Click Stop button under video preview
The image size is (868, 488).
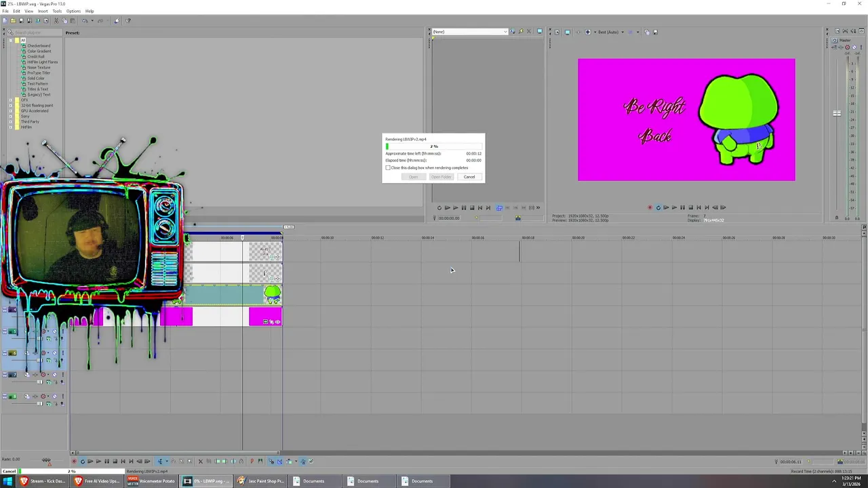click(x=690, y=207)
